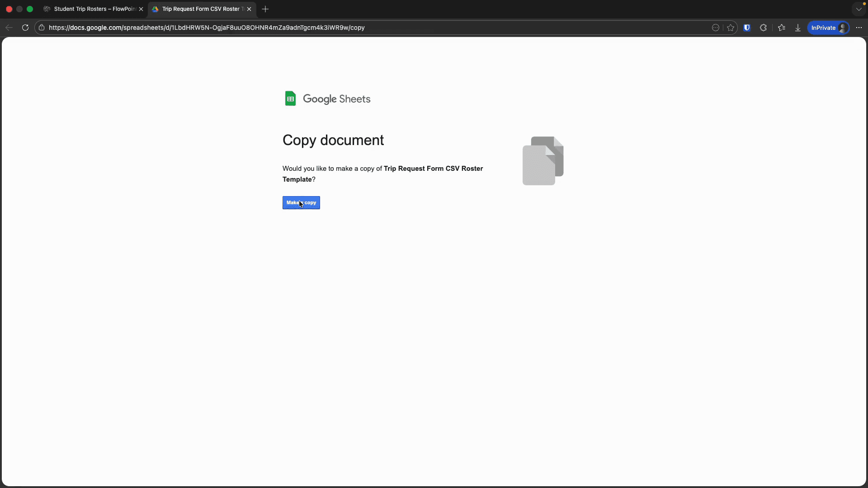Click the green window maximize button
868x488 pixels.
(x=30, y=9)
